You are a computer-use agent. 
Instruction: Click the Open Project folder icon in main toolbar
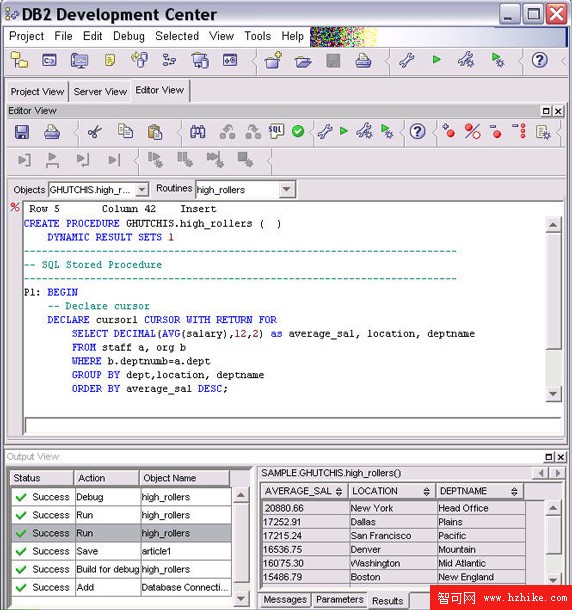point(303,61)
